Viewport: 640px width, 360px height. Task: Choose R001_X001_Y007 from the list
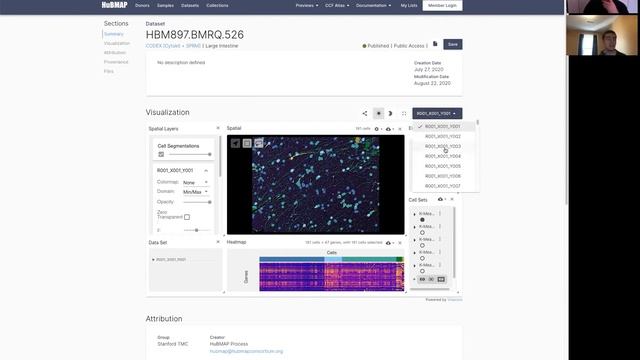pyautogui.click(x=443, y=186)
